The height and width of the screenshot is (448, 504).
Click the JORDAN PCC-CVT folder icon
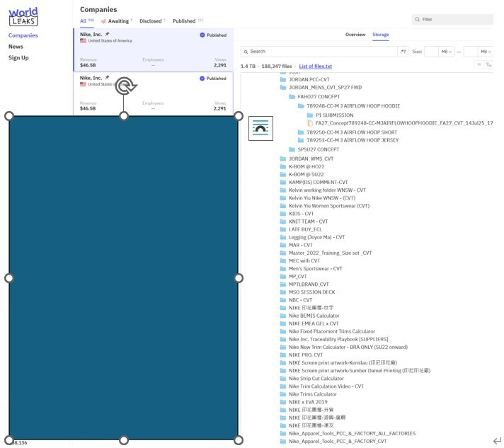click(x=283, y=80)
